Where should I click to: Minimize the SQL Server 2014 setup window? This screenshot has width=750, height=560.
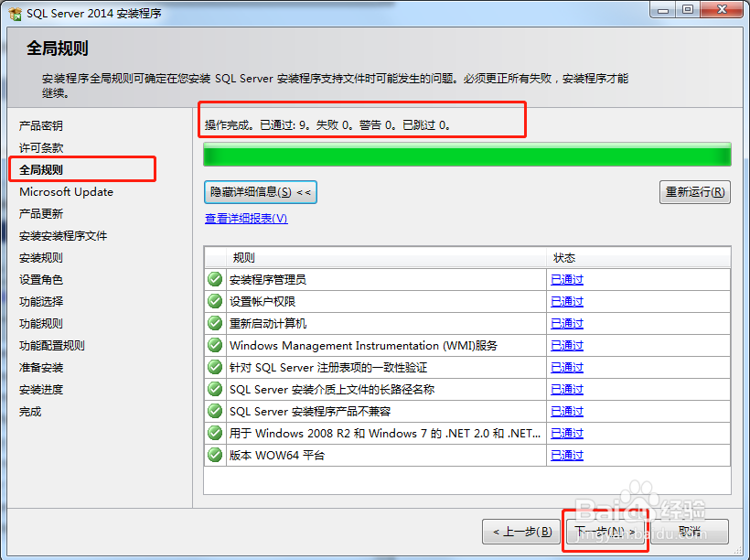point(662,9)
